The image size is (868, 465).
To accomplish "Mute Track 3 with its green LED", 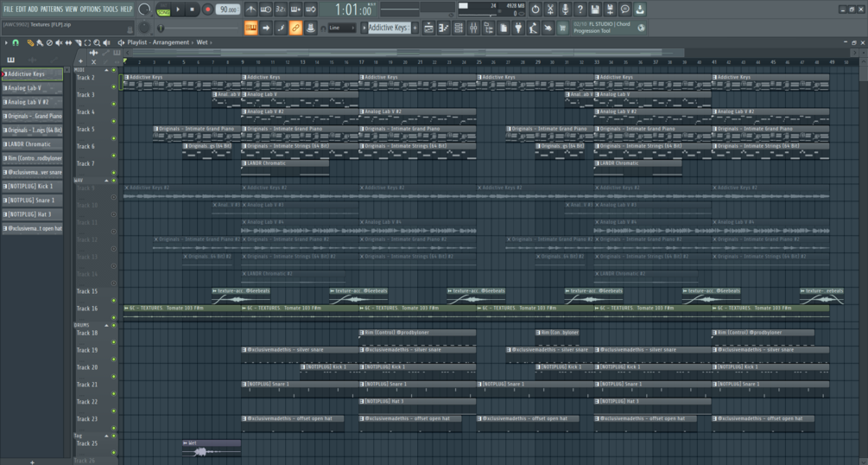I will tap(114, 104).
